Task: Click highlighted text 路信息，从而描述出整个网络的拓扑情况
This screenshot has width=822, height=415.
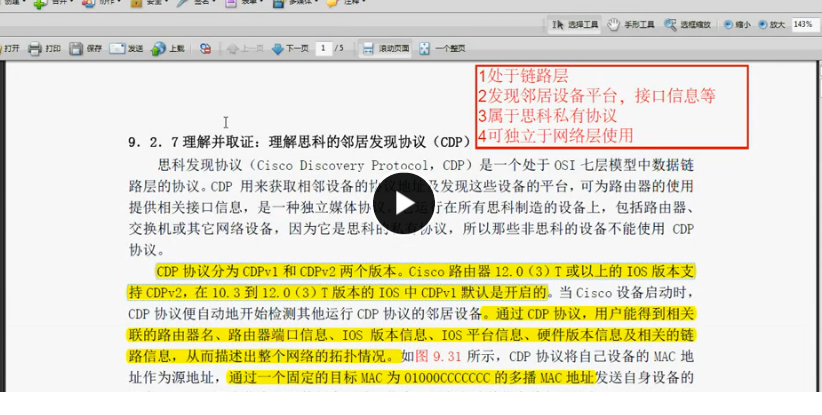Action: click(261, 356)
